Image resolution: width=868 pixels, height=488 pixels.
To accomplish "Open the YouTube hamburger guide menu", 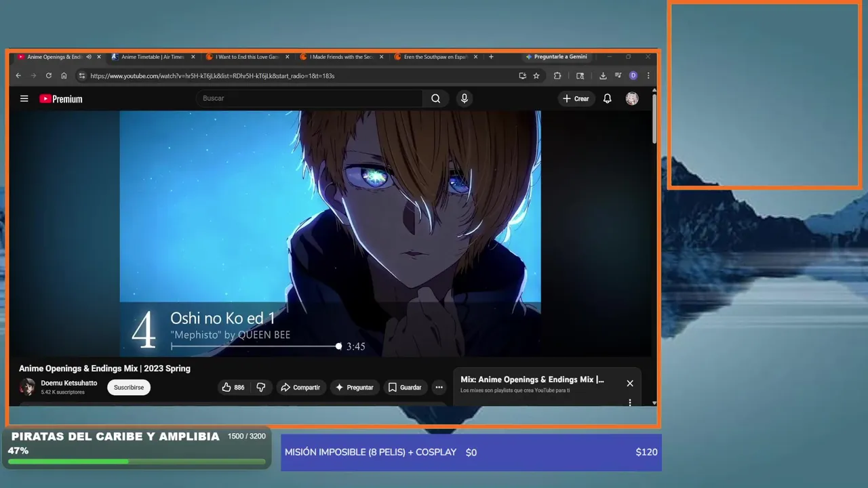I will 24,99.
